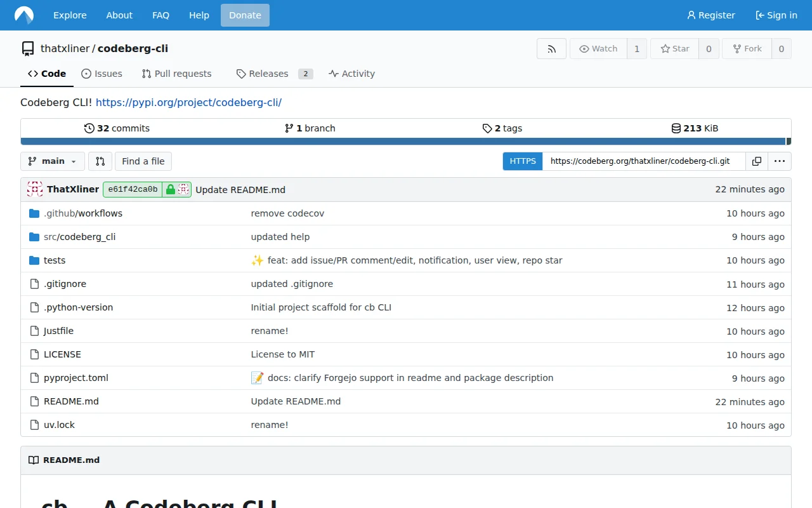Select the HTTPS clone protocol button

[x=523, y=161]
